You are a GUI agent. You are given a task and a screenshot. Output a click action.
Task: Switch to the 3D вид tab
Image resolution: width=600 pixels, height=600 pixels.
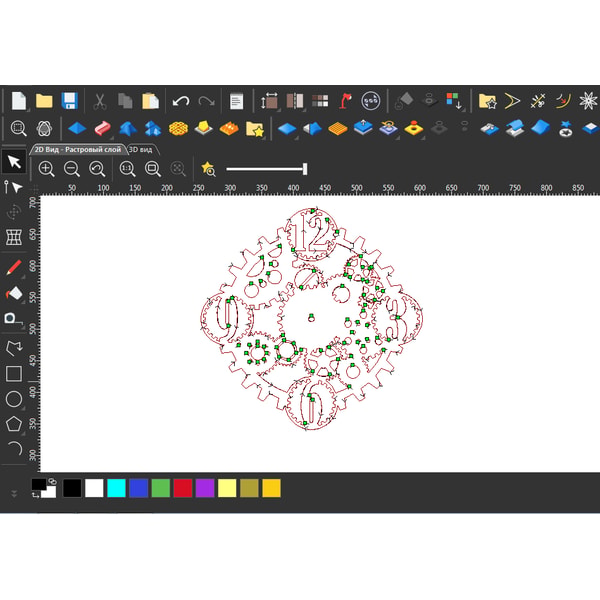(140, 150)
